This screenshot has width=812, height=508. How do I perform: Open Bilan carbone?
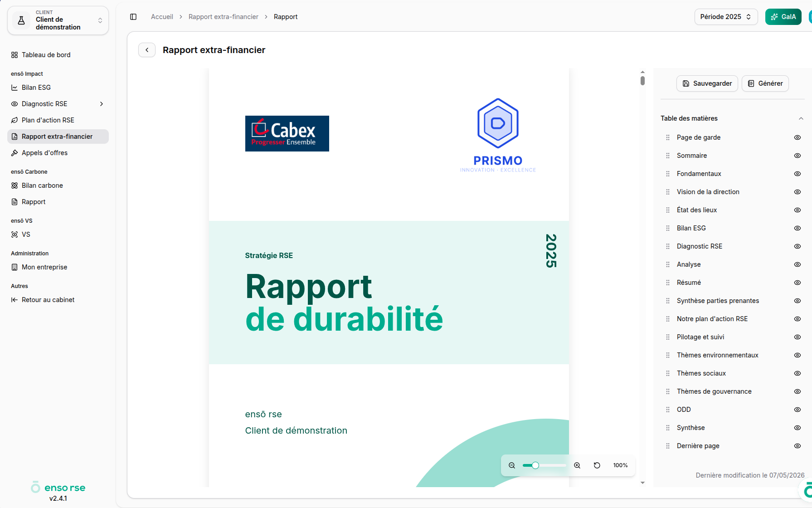pos(58,186)
